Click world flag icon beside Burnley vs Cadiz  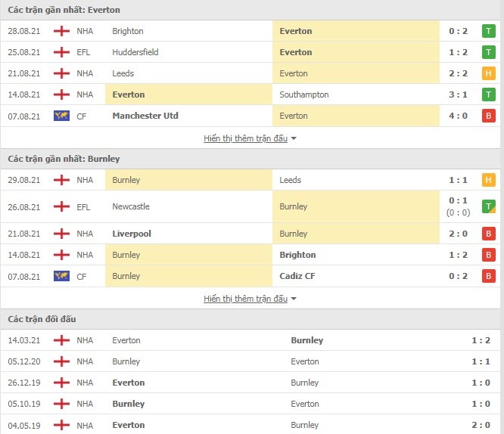(x=61, y=276)
